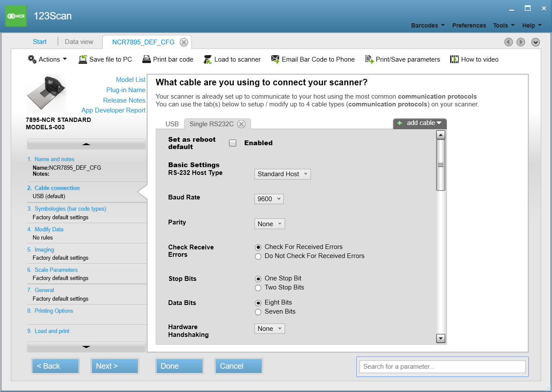Go to step 4 Modify Data
Image resolution: width=552 pixels, height=392 pixels.
[x=49, y=230]
